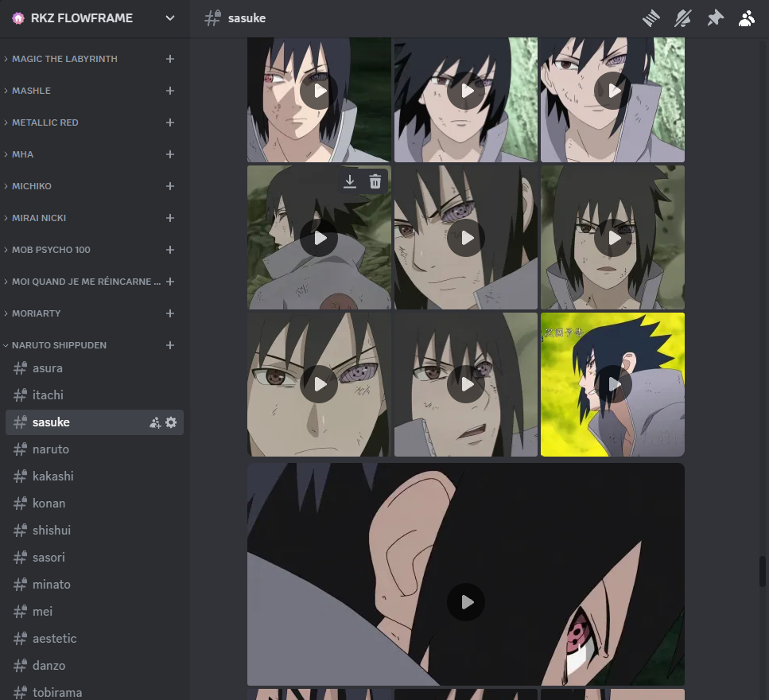769x700 pixels.
Task: Add channel to METALLIC RED category
Action: pos(170,122)
